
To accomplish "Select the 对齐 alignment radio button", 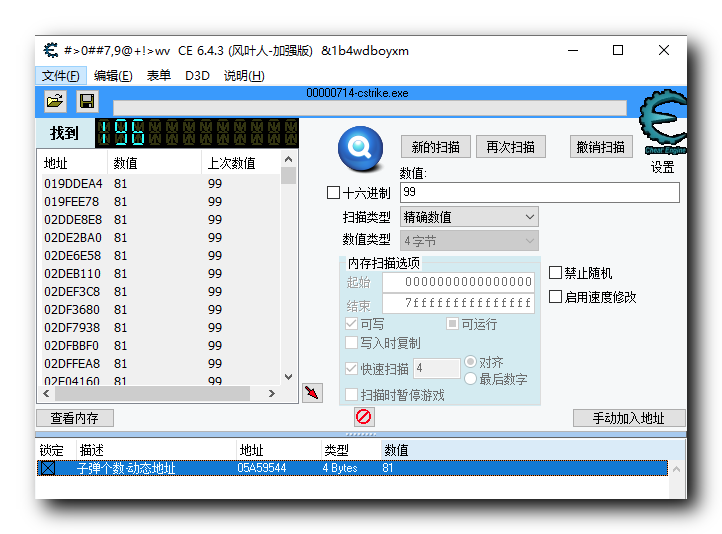I will (470, 361).
